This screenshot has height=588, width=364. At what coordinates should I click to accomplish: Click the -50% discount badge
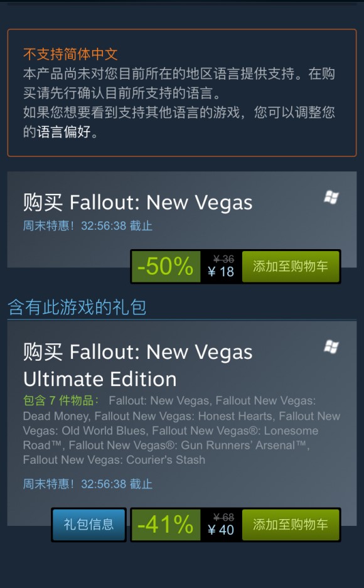pyautogui.click(x=165, y=266)
